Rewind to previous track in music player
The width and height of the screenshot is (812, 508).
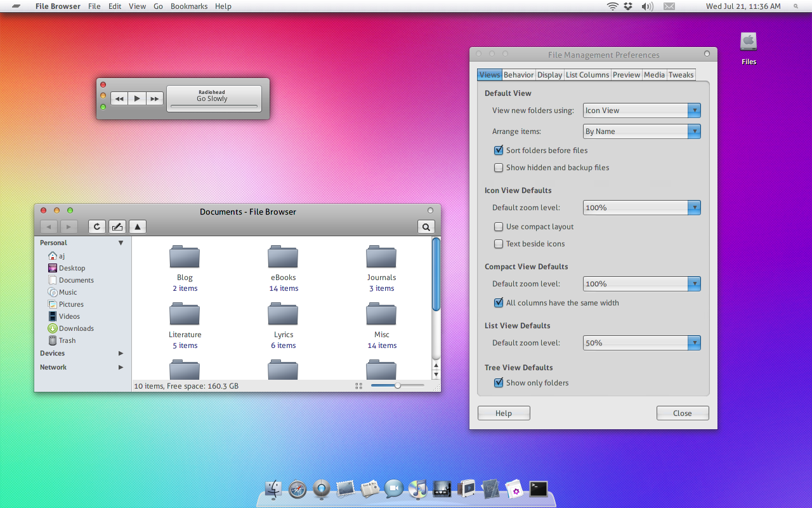tap(119, 98)
